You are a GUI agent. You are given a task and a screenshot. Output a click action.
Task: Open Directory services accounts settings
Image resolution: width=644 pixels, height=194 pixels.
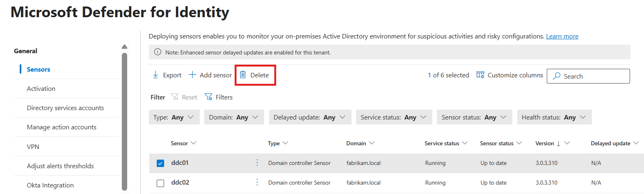(65, 108)
